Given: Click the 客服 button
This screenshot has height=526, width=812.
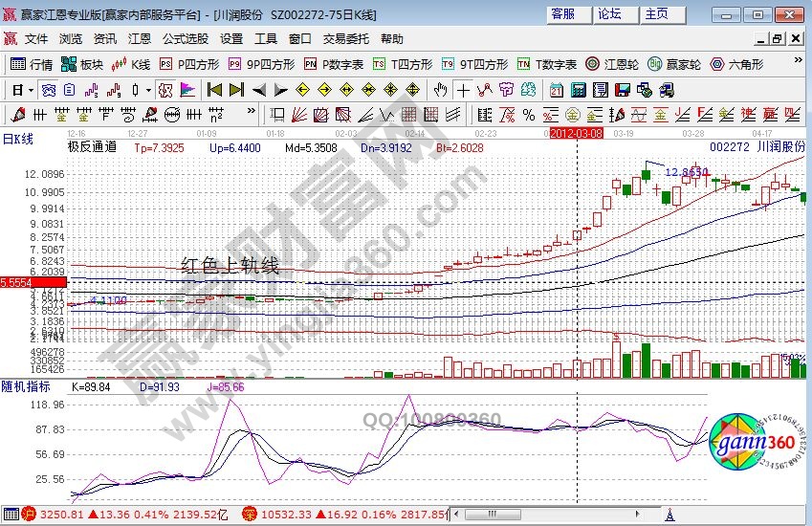Looking at the screenshot, I should (x=563, y=14).
